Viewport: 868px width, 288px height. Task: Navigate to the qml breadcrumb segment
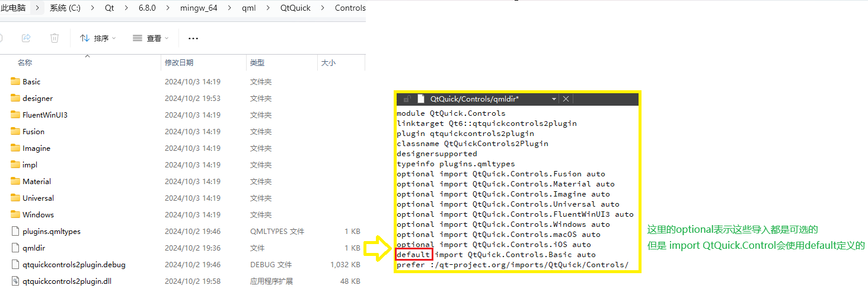[x=249, y=8]
